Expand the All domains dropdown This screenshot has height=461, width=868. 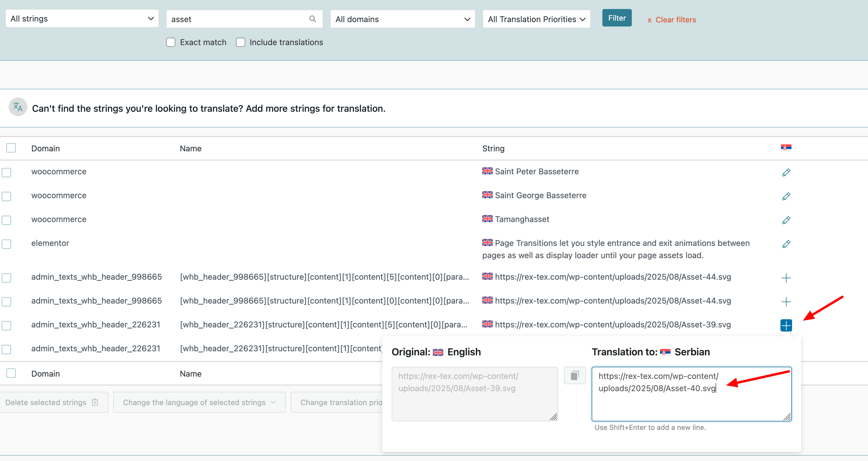point(402,19)
